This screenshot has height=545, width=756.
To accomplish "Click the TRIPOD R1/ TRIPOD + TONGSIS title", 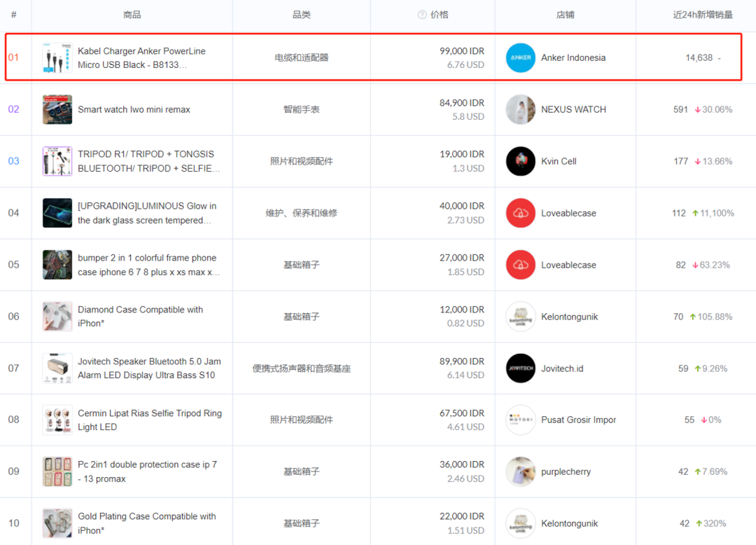I will tap(148, 161).
